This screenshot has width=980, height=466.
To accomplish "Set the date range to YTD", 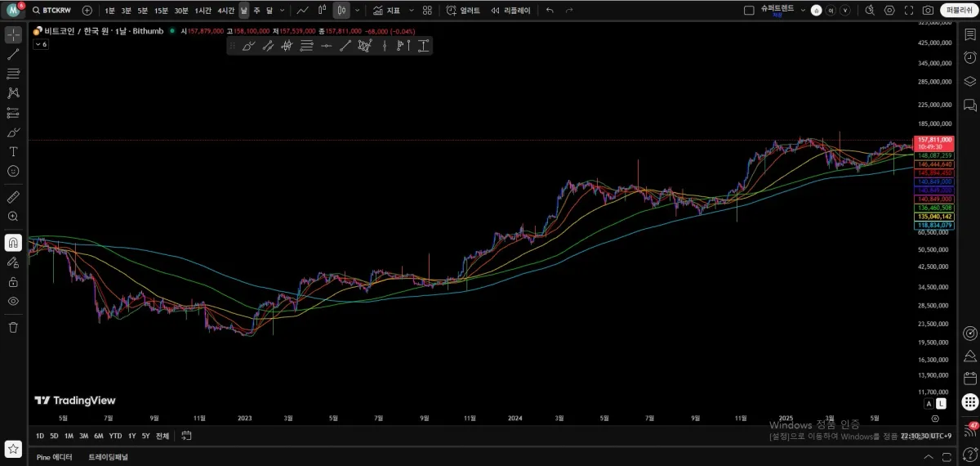I will pos(115,436).
